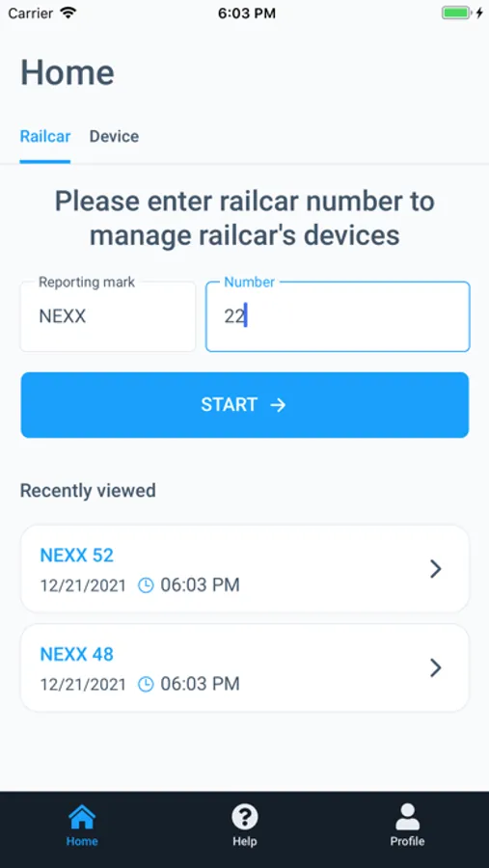This screenshot has height=868, width=489.
Task: Open Help question mark icon
Action: 245,817
